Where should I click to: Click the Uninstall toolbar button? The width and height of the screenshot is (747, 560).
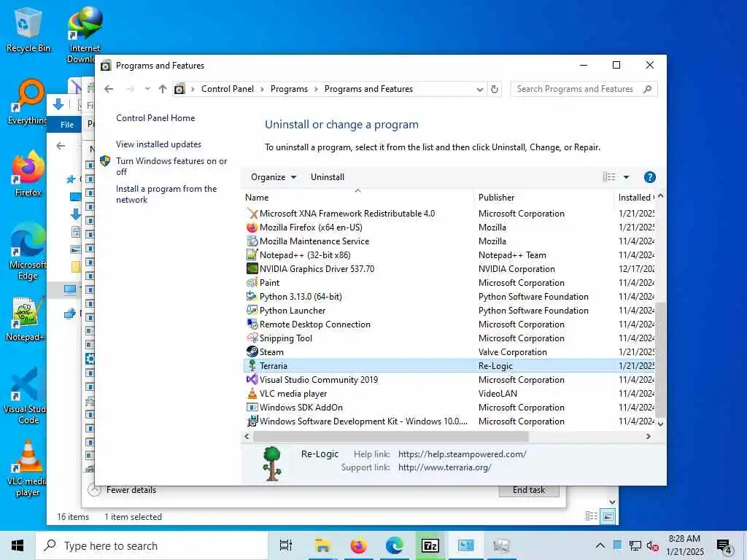(x=328, y=177)
